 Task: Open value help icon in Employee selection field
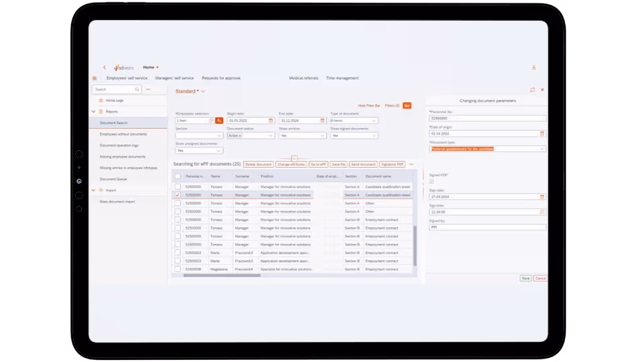pyautogui.click(x=211, y=121)
